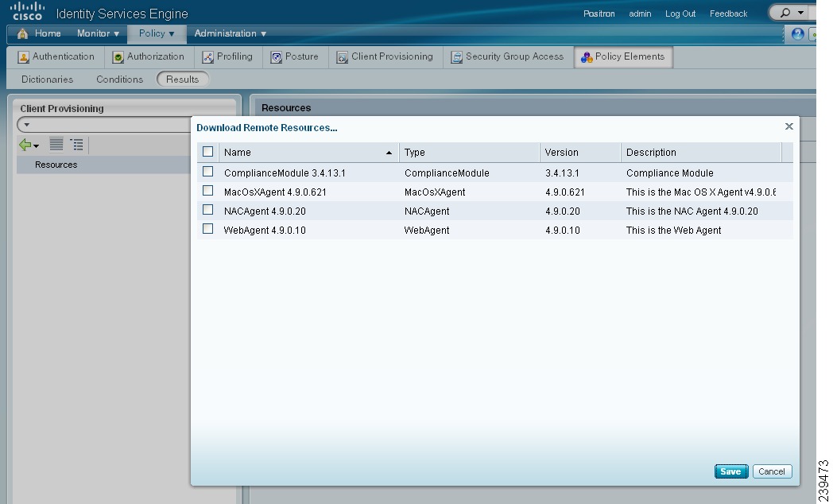Open the back arrow dropdown
This screenshot has height=504, width=833.
tap(36, 146)
